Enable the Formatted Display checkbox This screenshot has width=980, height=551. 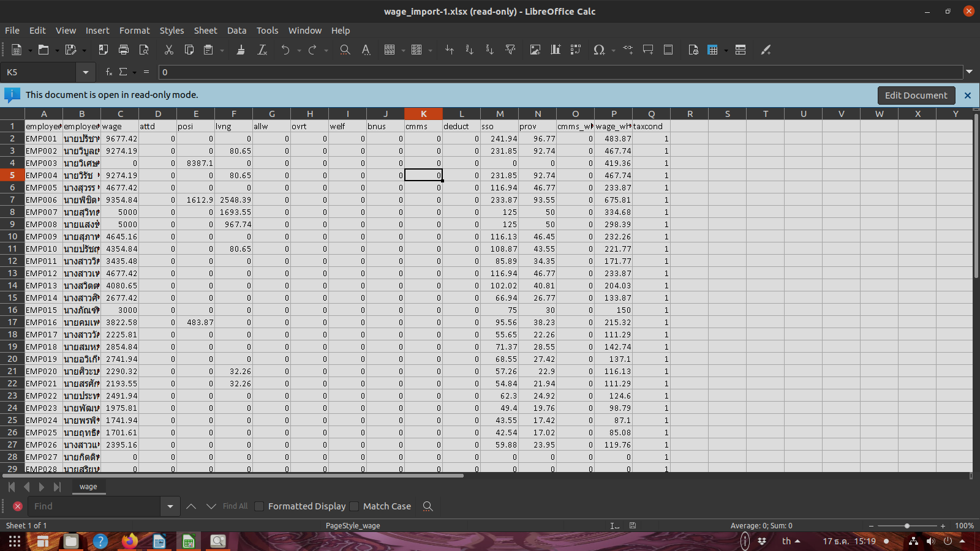(259, 506)
